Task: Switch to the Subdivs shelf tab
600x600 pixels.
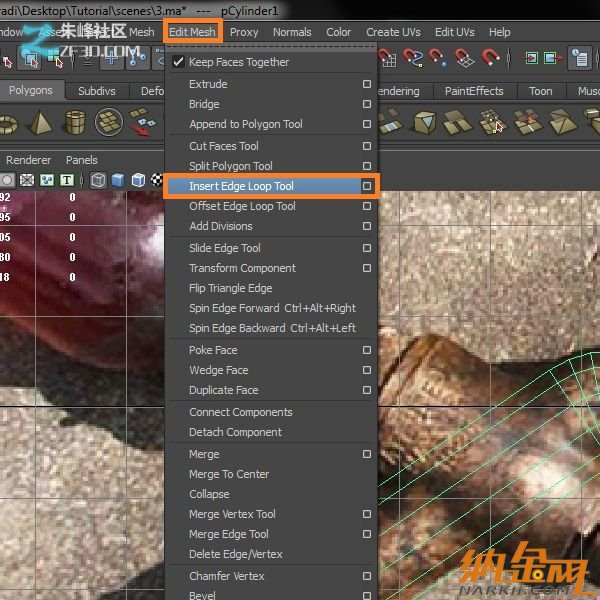Action: tap(96, 91)
